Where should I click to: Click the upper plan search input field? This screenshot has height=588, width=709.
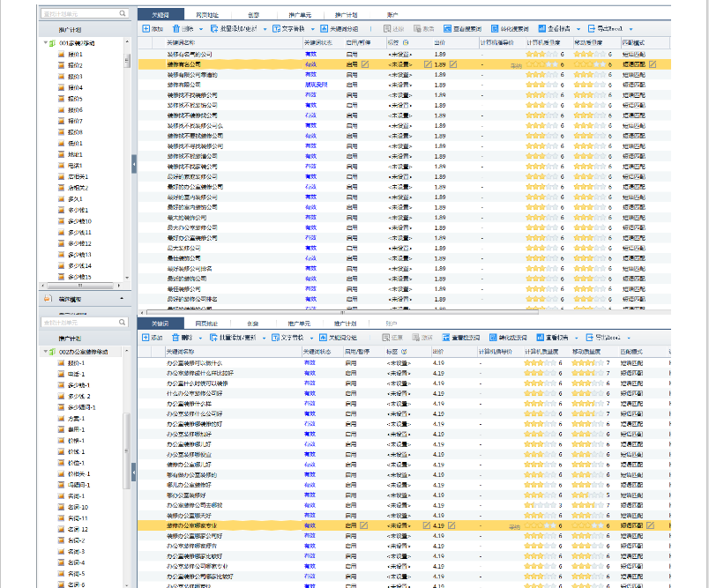tap(84, 13)
